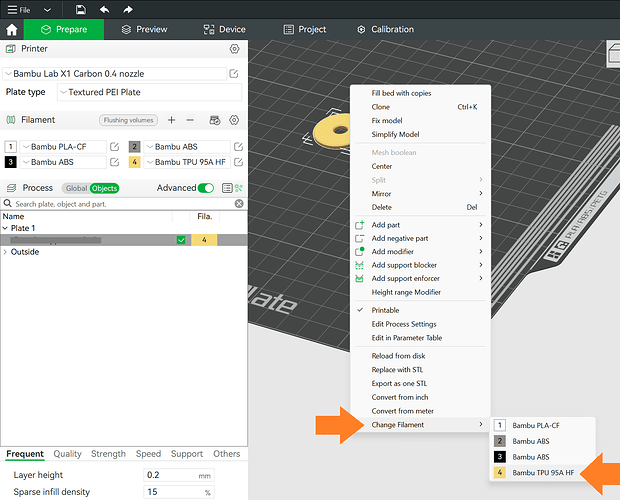Choose Simplify Model from menu

pos(395,134)
